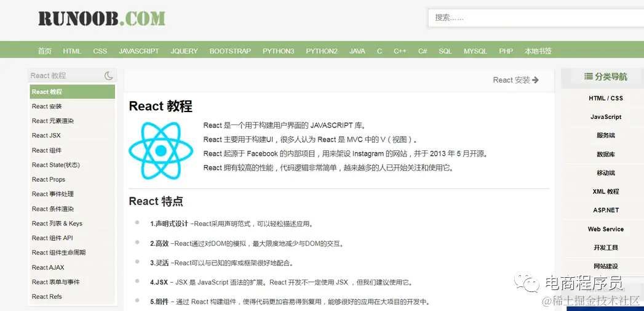Open MYSQL in the navigation bar
Image resolution: width=644 pixels, height=311 pixels.
coord(475,51)
